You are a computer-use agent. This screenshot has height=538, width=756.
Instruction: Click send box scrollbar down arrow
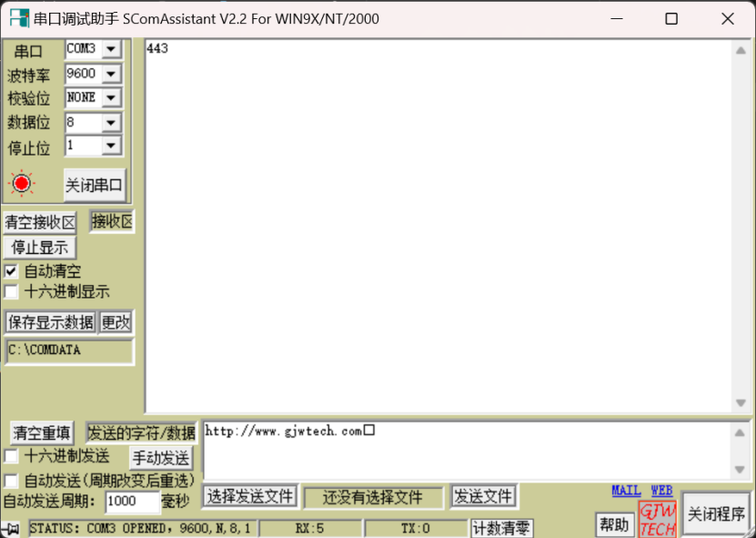click(x=740, y=470)
